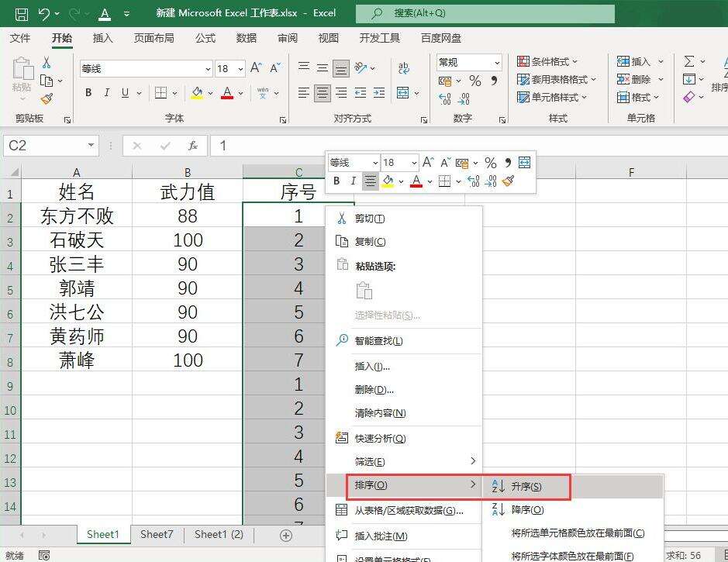This screenshot has width=728, height=562.
Task: Choose 复制(C) from the context menu
Action: point(370,242)
